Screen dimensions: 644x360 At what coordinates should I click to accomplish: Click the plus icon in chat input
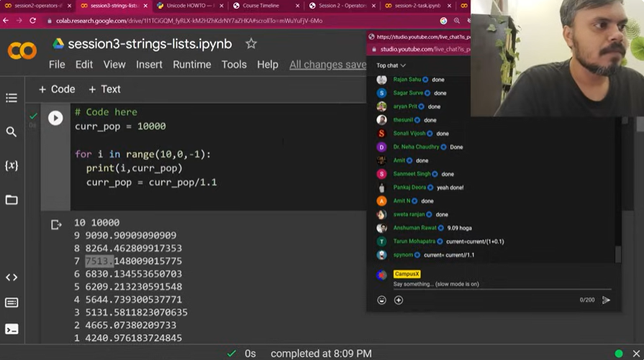(399, 300)
